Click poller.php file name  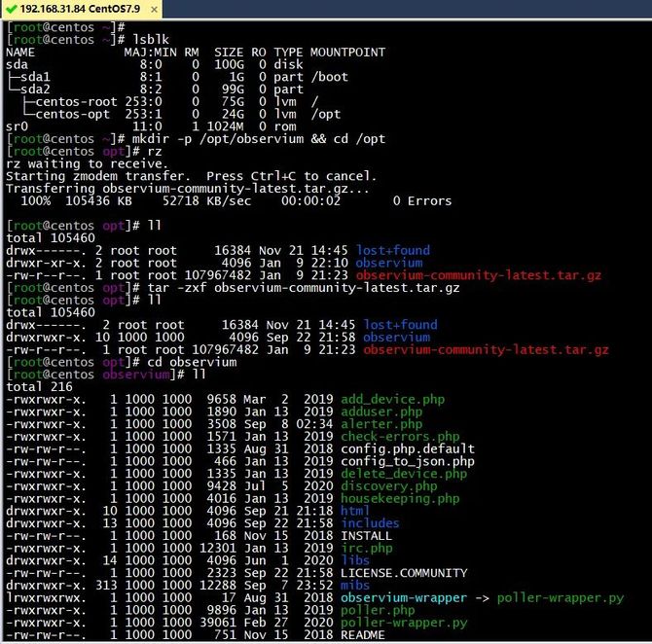[378, 610]
